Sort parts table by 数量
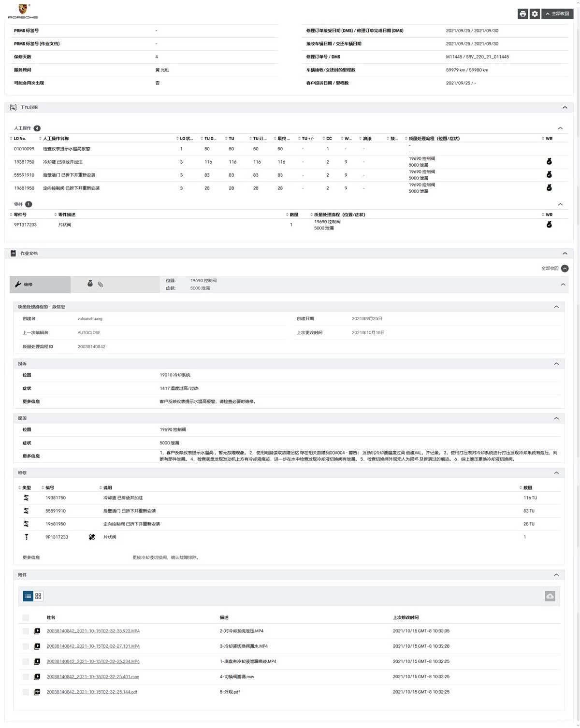Viewport: 580px width, 728px height. [292, 214]
